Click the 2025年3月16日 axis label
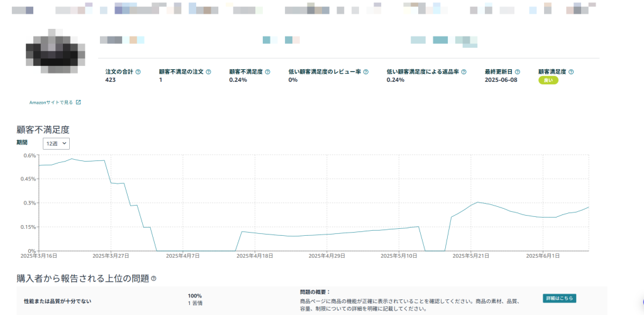This screenshot has height=315, width=644. (39, 255)
